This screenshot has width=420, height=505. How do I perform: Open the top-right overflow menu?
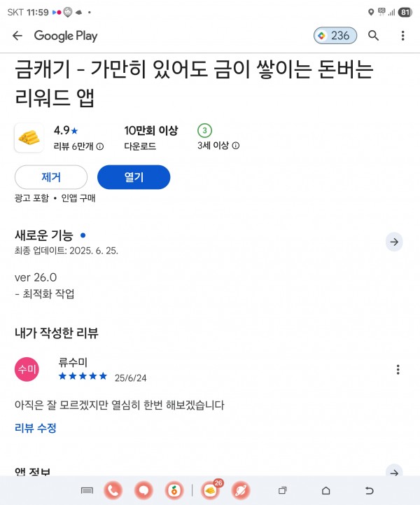pos(402,36)
